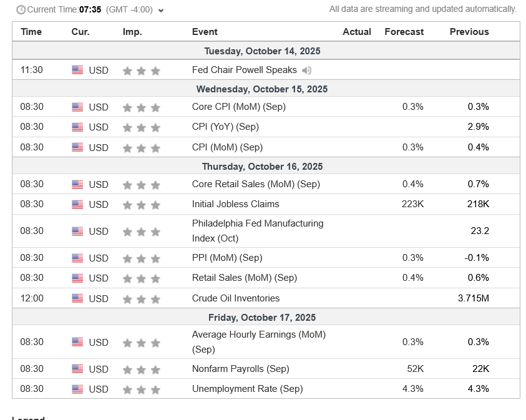
Task: Click the clock icon next to Current Time
Action: (x=21, y=10)
